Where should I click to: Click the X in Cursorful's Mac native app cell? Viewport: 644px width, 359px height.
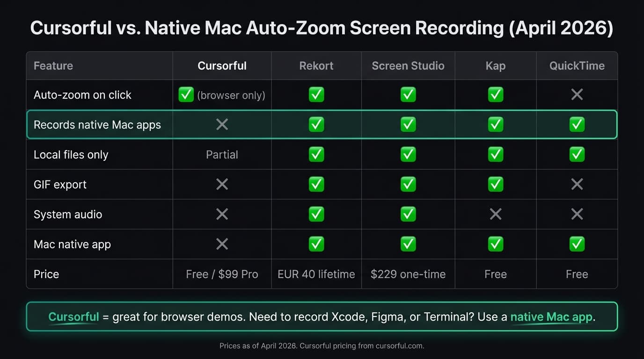222,244
